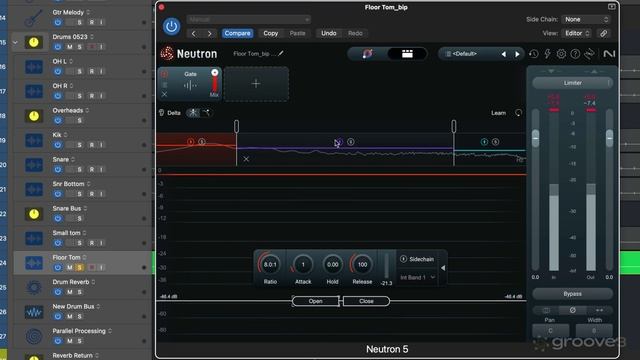The height and width of the screenshot is (360, 640).
Task: Go to previous setting with back chevron
Action: click(194, 33)
